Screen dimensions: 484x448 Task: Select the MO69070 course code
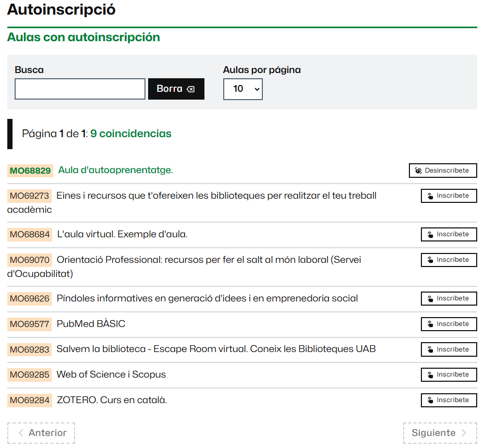point(30,260)
